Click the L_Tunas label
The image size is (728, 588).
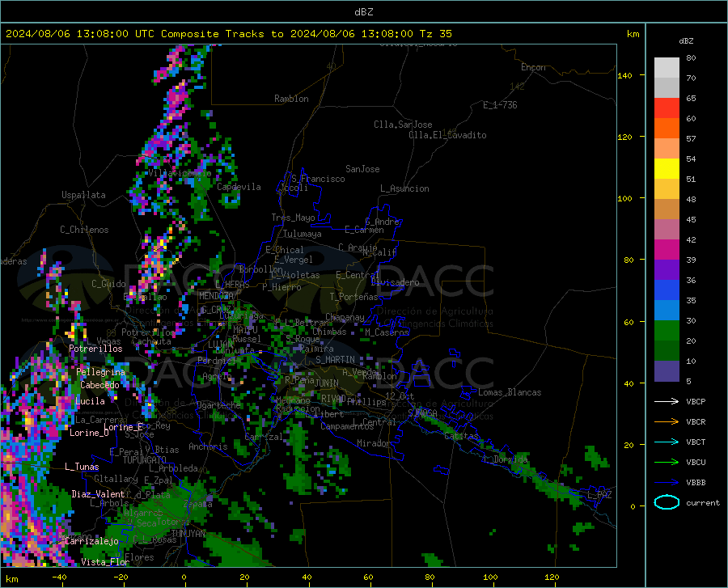pyautogui.click(x=82, y=467)
